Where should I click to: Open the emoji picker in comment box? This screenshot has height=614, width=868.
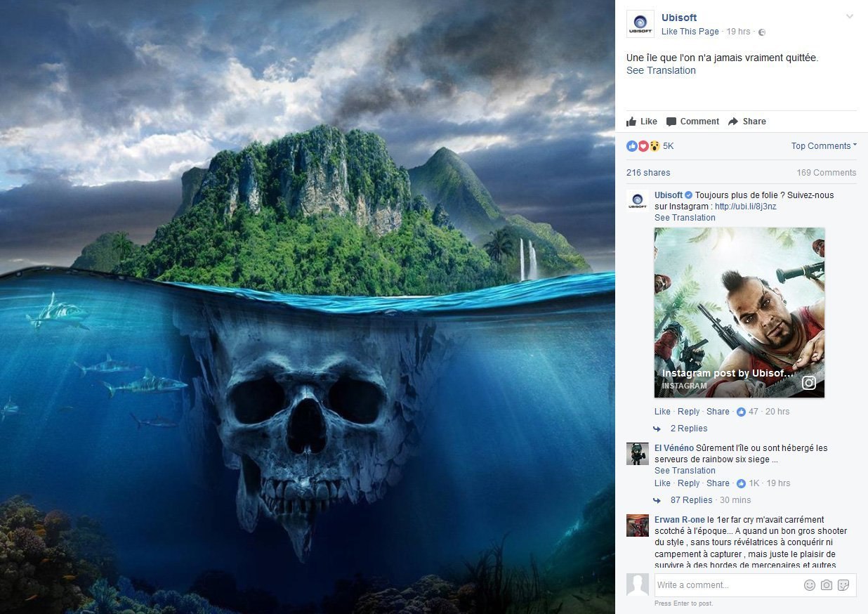click(810, 585)
